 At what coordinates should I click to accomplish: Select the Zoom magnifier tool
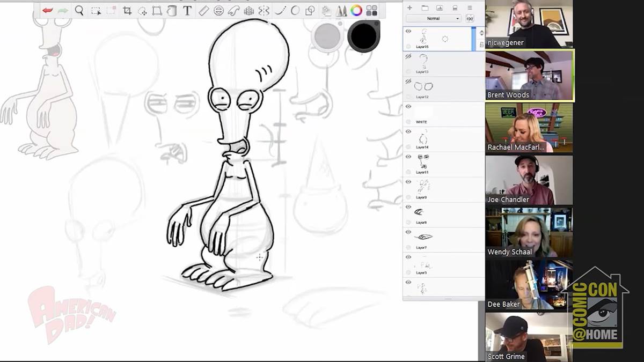click(x=79, y=10)
